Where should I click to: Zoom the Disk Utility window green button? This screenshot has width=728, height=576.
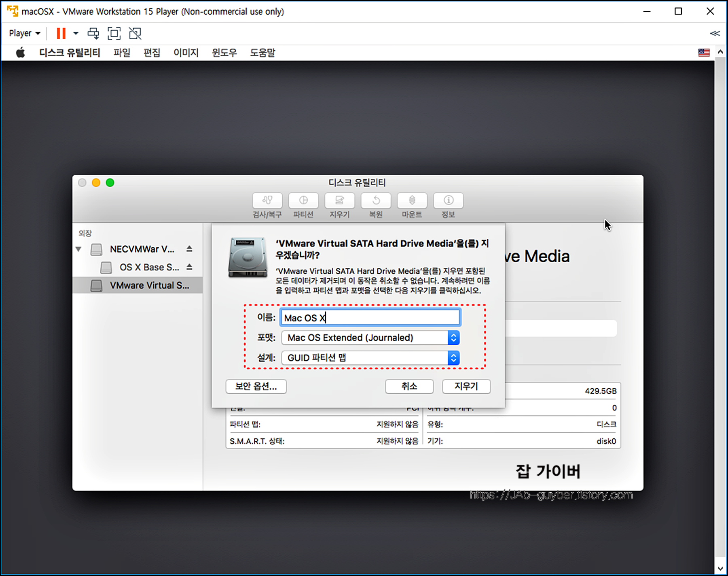tap(110, 183)
